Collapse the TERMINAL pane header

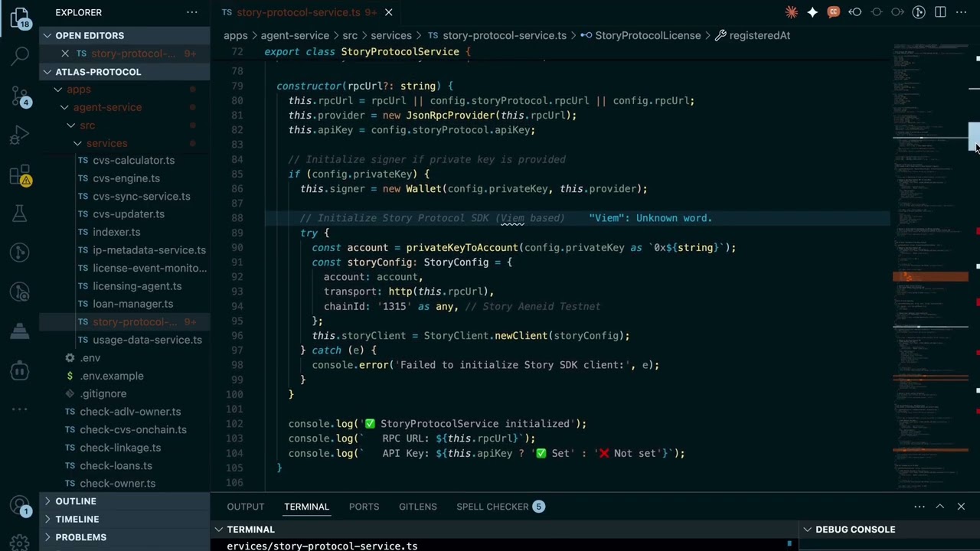(x=505, y=530)
